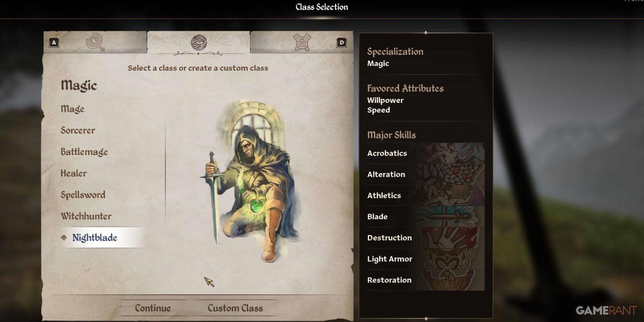This screenshot has width=644, height=322.
Task: Select the Stealth crossed-arrows tab icon
Action: coord(302,42)
